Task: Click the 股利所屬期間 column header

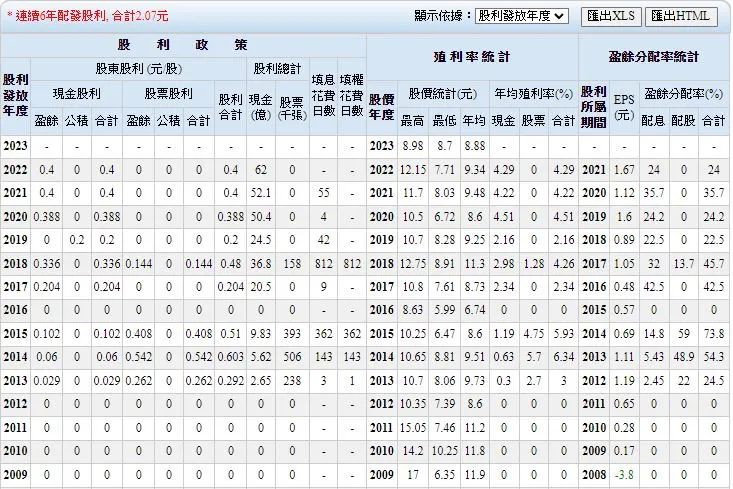Action: 594,107
